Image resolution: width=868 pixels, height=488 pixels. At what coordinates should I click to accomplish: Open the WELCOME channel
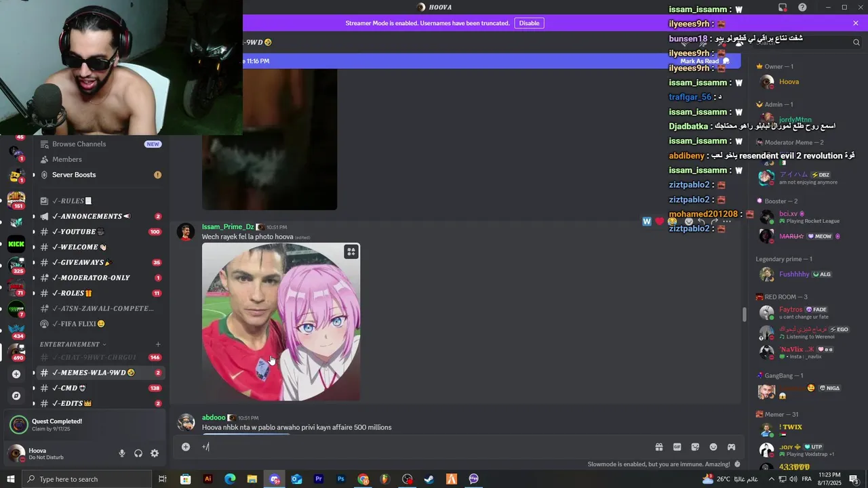tap(100, 247)
